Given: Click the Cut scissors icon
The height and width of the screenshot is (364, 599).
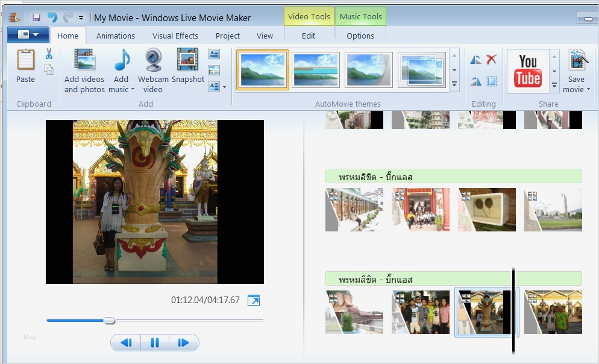Looking at the screenshot, I should [x=49, y=54].
